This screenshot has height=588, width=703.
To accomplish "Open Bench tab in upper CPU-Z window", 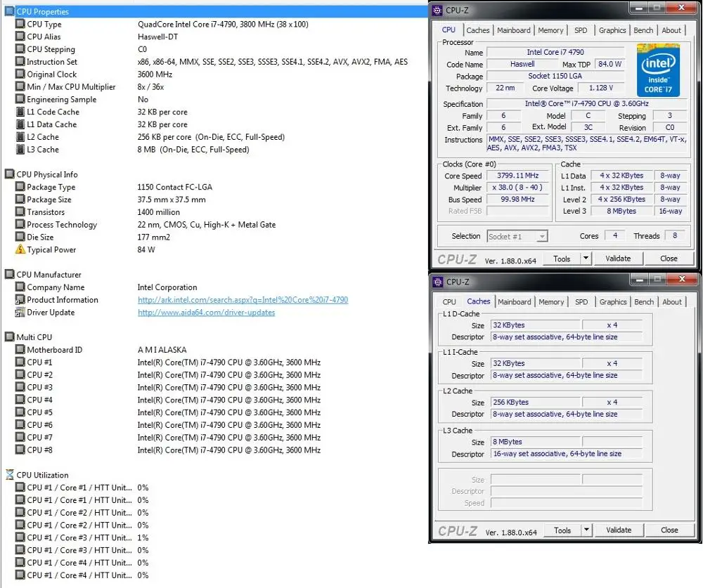I will point(643,30).
